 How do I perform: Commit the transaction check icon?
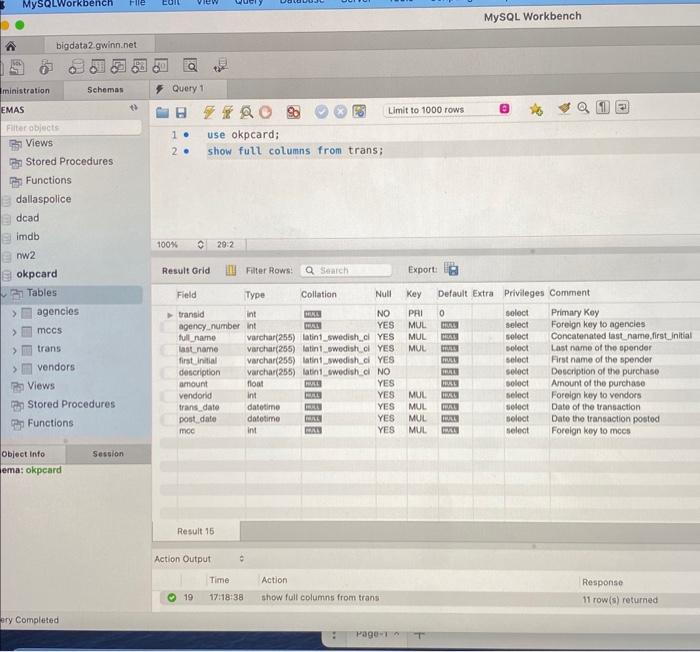321,111
